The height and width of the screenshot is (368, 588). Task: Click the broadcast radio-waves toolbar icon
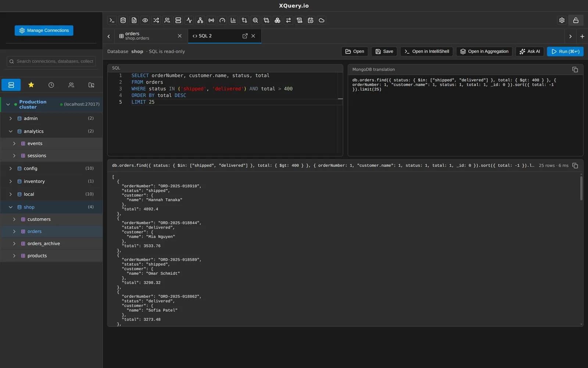pyautogui.click(x=211, y=20)
